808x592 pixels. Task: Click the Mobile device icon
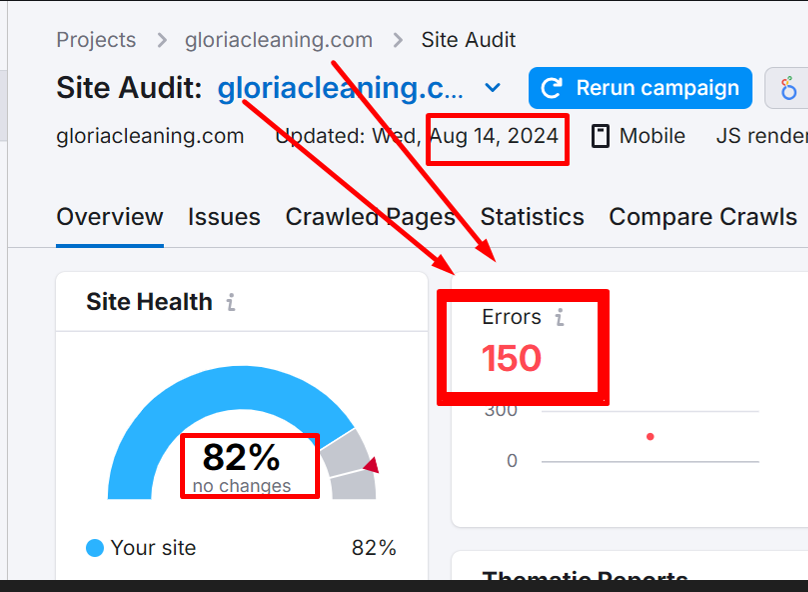[x=600, y=136]
